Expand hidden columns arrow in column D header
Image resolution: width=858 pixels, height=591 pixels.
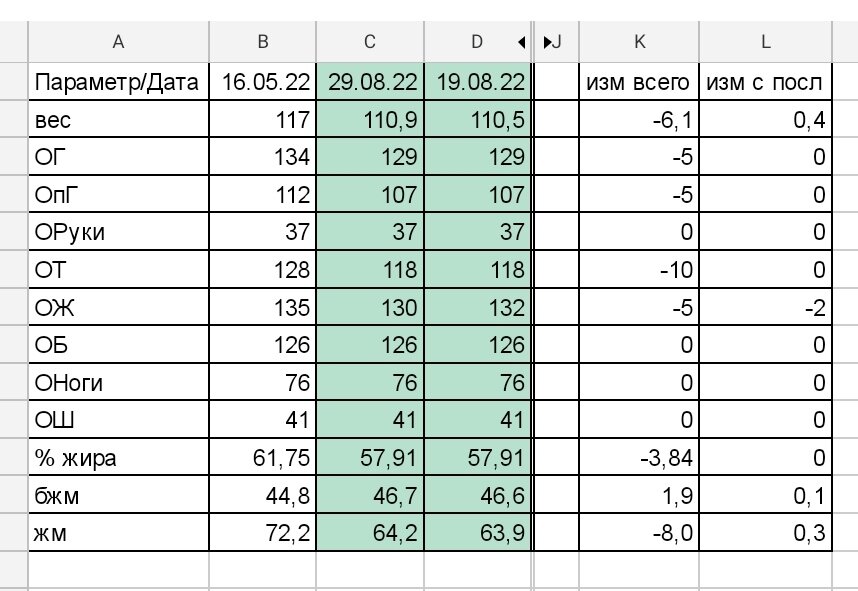click(x=522, y=42)
